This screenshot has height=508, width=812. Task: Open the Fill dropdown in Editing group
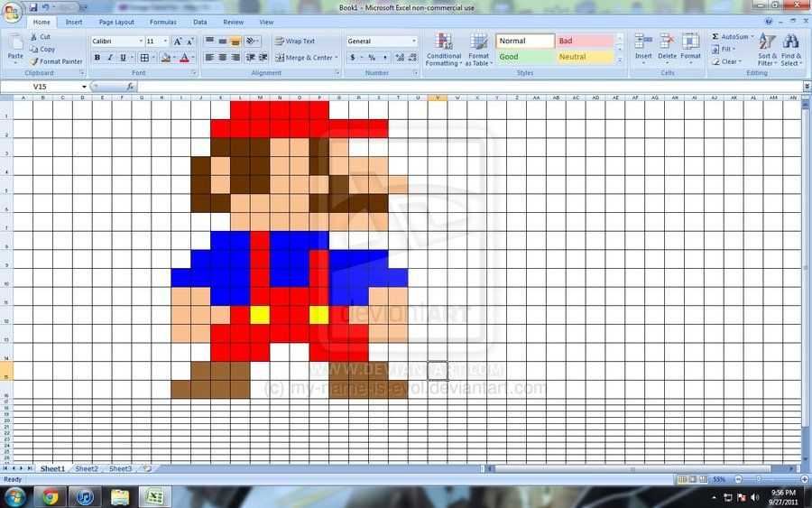coord(724,50)
